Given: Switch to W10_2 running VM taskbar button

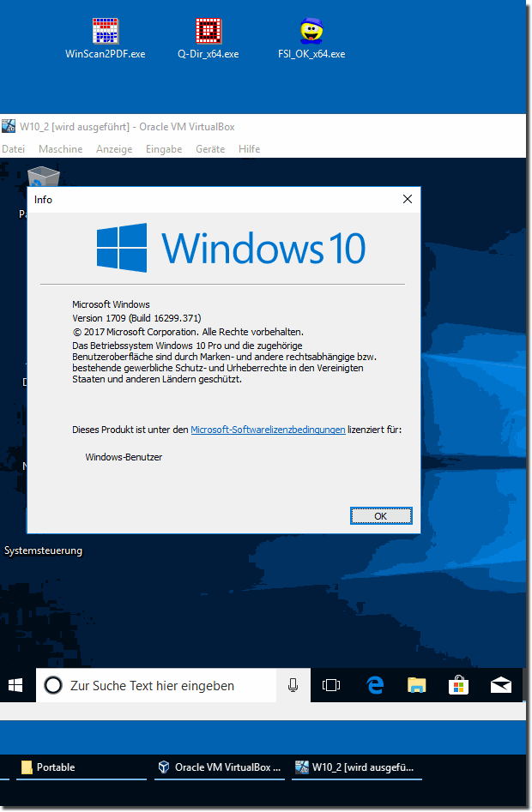Looking at the screenshot, I should pyautogui.click(x=357, y=767).
